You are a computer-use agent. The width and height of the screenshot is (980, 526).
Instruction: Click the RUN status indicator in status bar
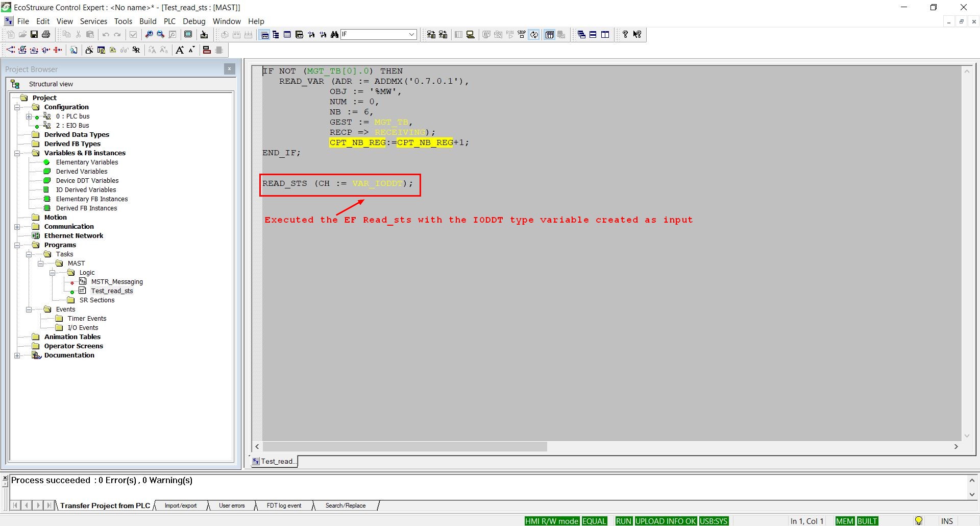pyautogui.click(x=623, y=521)
